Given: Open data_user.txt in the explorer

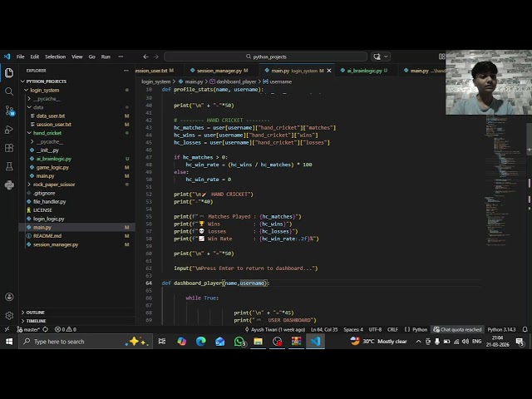Looking at the screenshot, I should pos(51,116).
